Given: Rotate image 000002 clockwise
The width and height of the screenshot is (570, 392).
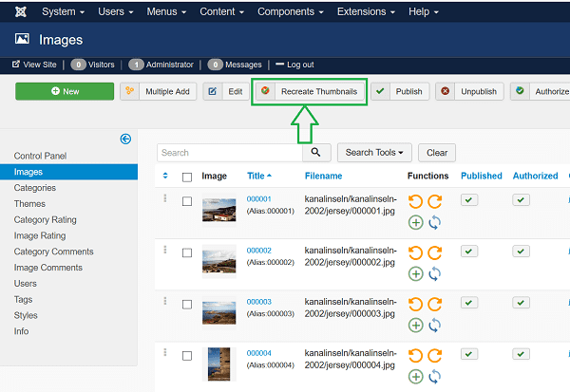Looking at the screenshot, I should (x=435, y=253).
